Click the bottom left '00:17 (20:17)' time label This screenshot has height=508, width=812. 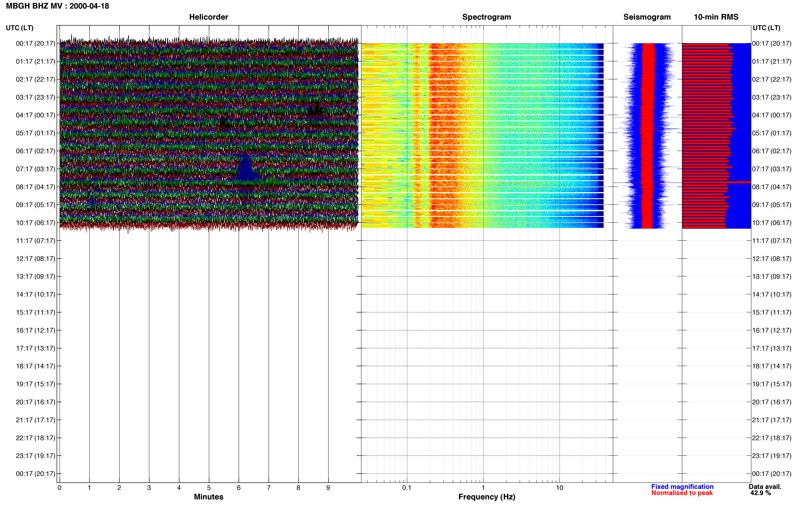click(x=36, y=474)
